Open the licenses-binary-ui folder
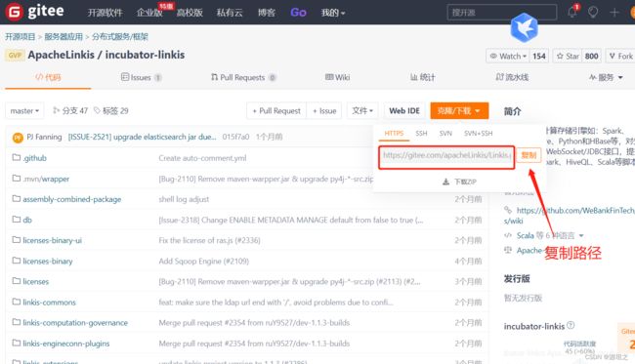The width and height of the screenshot is (635, 364). (x=52, y=240)
